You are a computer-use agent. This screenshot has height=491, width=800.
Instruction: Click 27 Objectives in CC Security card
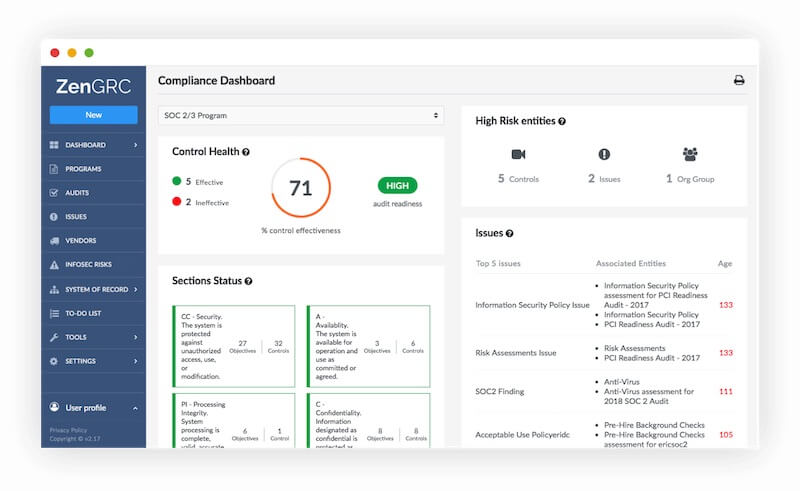coord(242,347)
